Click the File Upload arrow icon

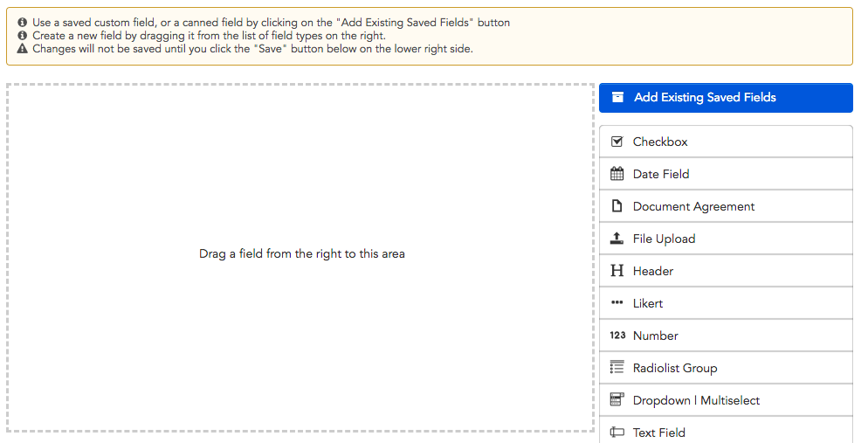617,239
